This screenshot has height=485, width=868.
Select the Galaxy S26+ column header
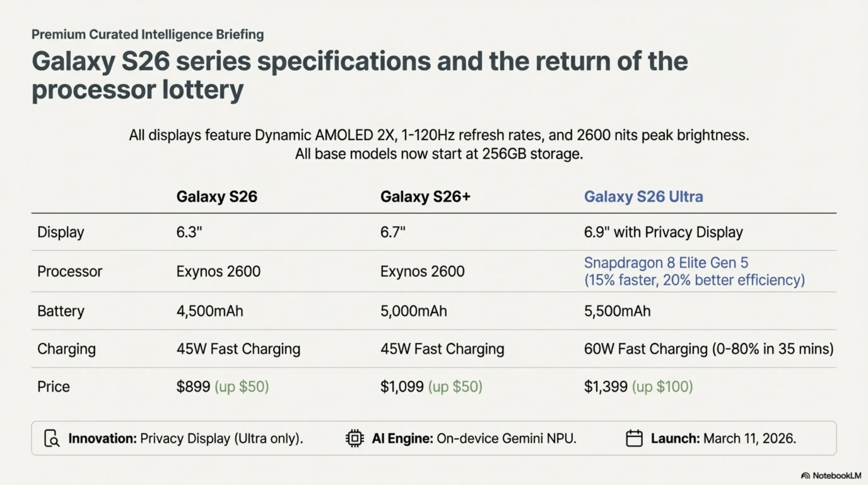point(425,197)
